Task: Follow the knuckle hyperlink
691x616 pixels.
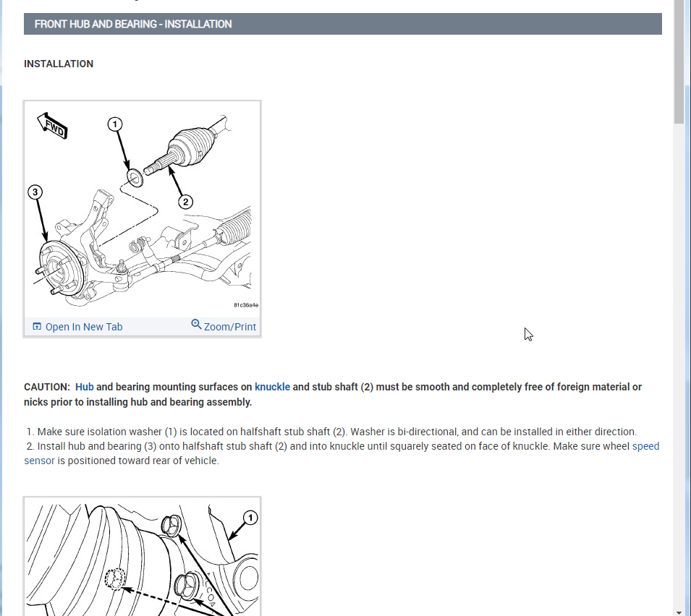Action: pos(272,387)
